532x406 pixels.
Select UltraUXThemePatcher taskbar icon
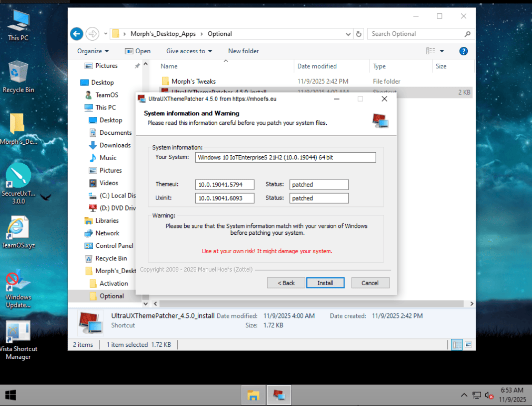279,395
